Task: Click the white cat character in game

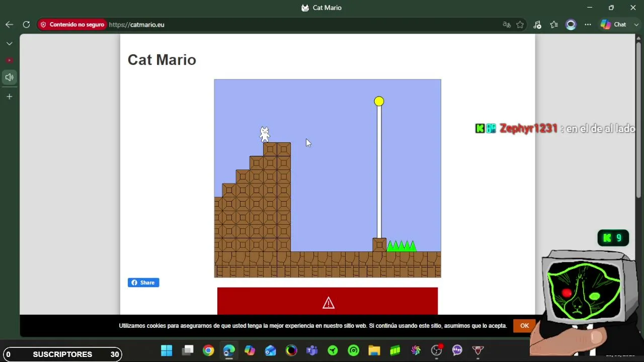Action: click(265, 134)
